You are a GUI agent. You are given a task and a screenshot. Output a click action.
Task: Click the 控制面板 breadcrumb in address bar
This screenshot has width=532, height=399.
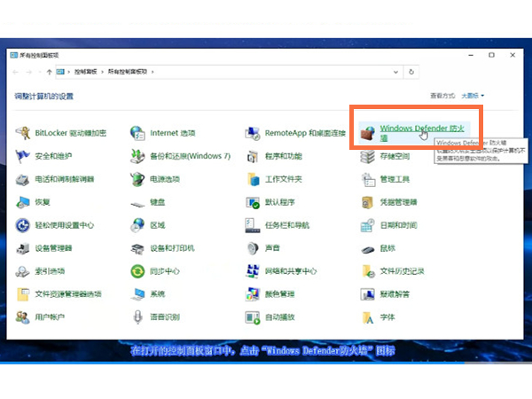tap(84, 70)
